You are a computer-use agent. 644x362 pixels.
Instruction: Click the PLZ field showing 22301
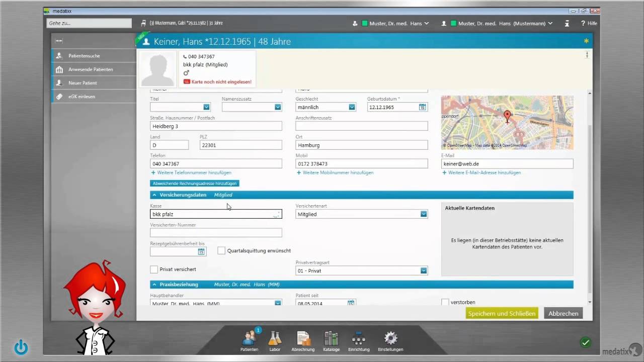tap(240, 145)
